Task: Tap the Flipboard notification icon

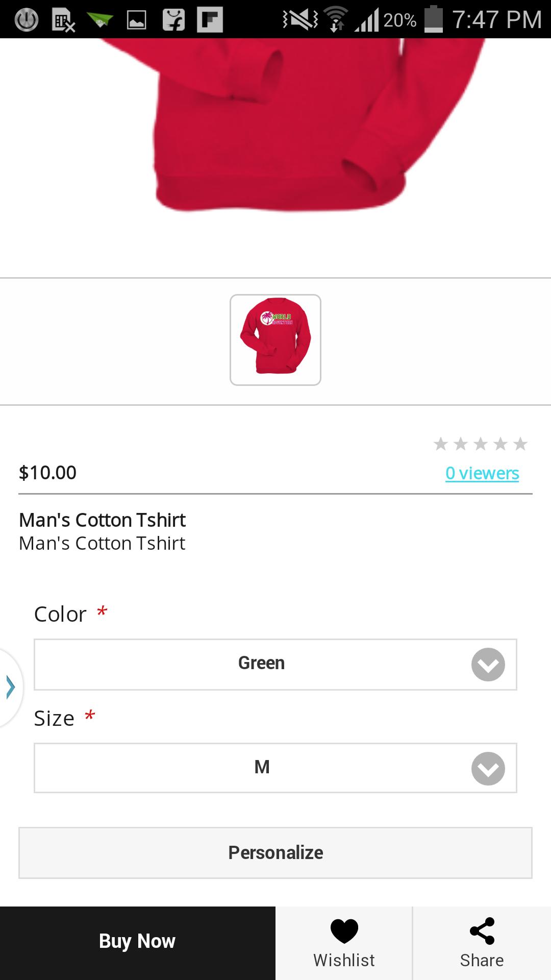Action: 210,20
